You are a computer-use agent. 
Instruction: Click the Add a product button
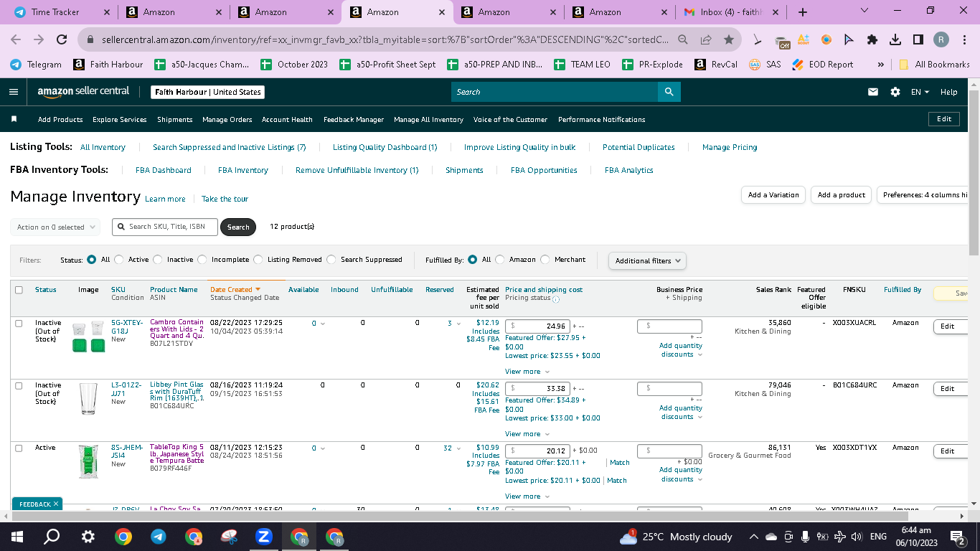click(x=842, y=194)
